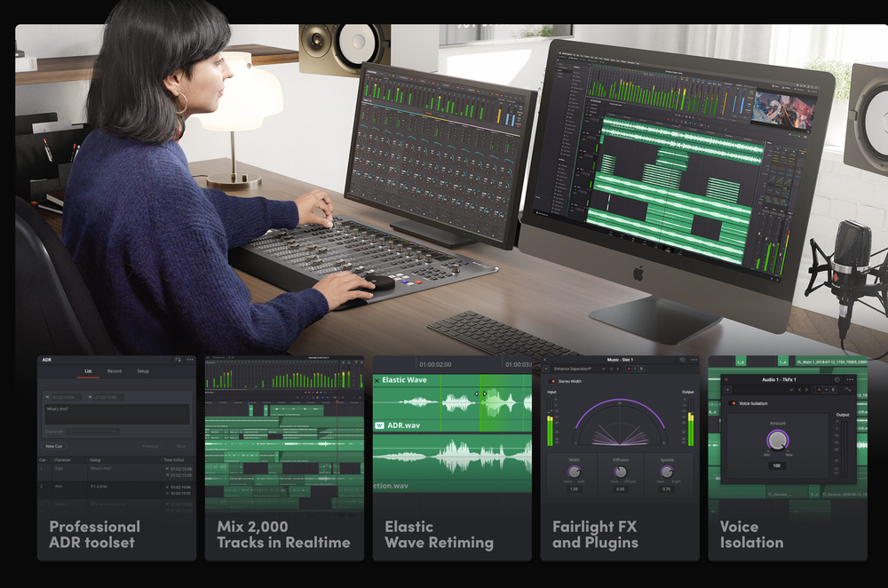Click the Width knob
This screenshot has height=588, width=888.
pyautogui.click(x=575, y=472)
